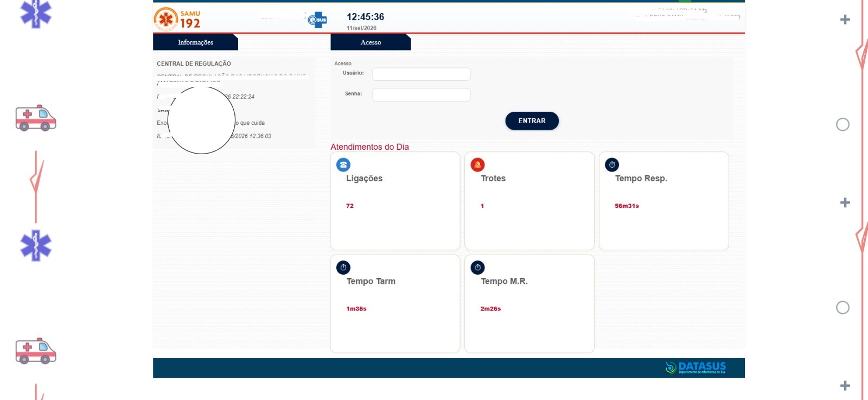The width and height of the screenshot is (868, 400).
Task: Click the SAMU 192 logo
Action: 177,20
